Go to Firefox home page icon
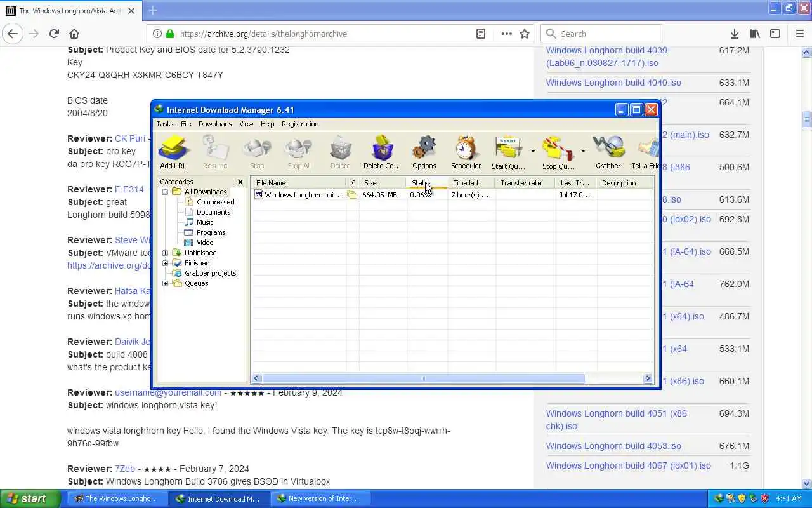 [x=74, y=34]
